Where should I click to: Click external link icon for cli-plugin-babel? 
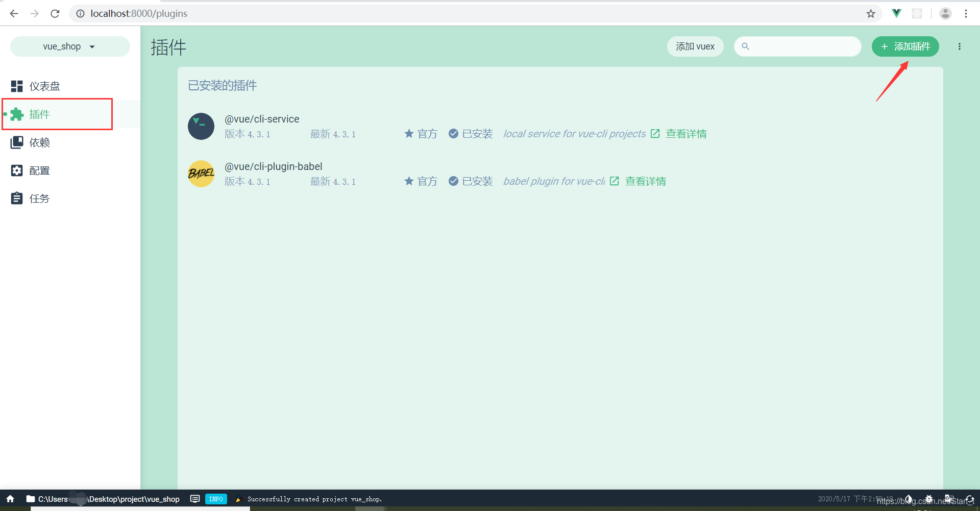point(615,181)
